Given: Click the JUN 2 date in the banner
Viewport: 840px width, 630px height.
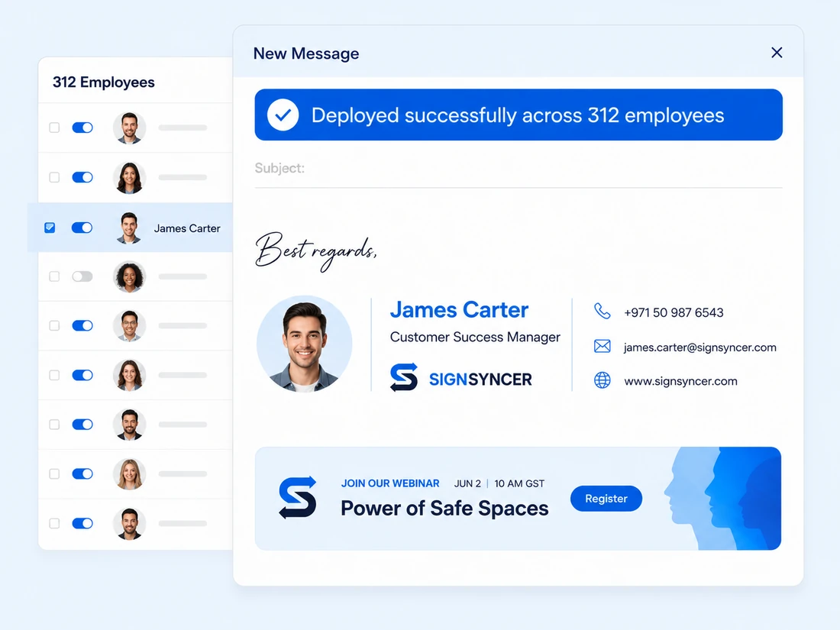Looking at the screenshot, I should pyautogui.click(x=467, y=483).
